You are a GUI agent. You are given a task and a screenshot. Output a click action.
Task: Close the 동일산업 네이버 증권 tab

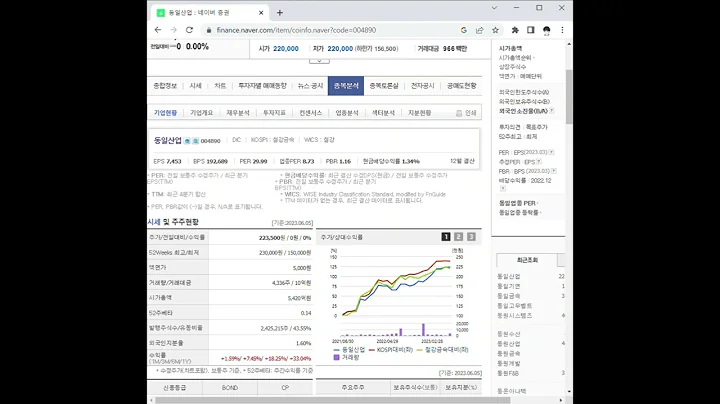(261, 13)
